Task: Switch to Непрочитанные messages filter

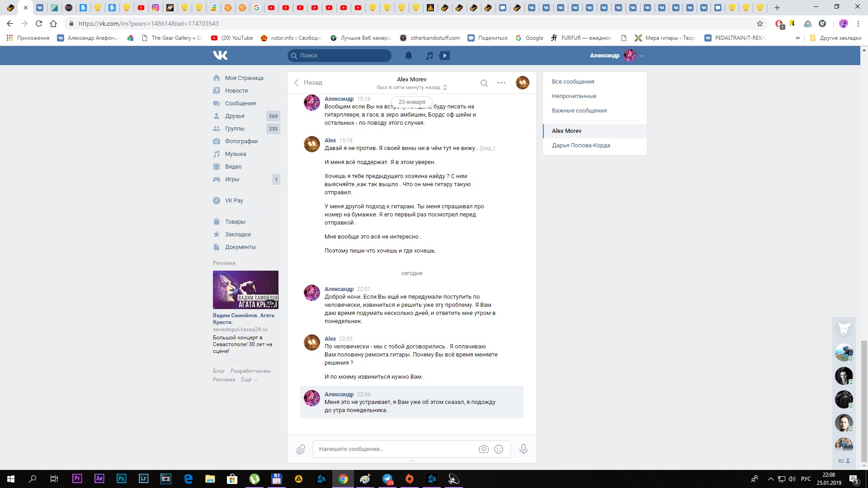Action: (x=574, y=96)
